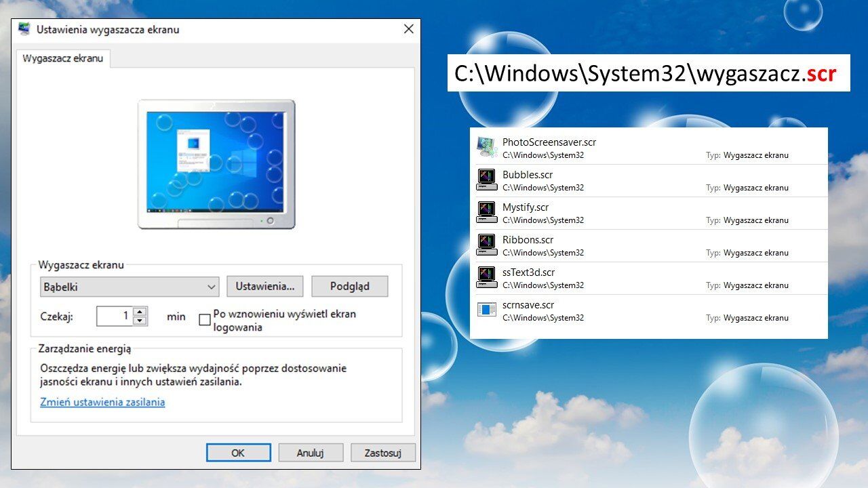This screenshot has height=488, width=868.
Task: Click the C:\Windows\System32\wygaszacz.scr path text
Action: pyautogui.click(x=645, y=74)
